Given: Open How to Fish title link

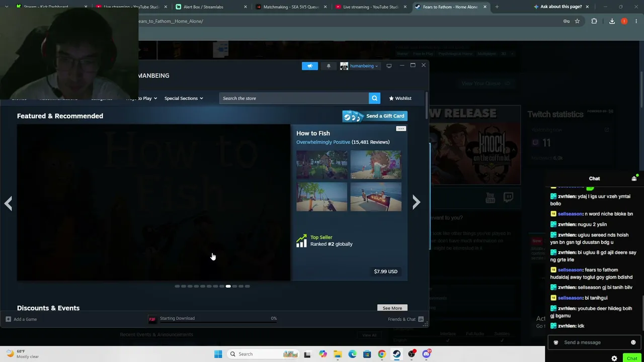Looking at the screenshot, I should point(313,133).
